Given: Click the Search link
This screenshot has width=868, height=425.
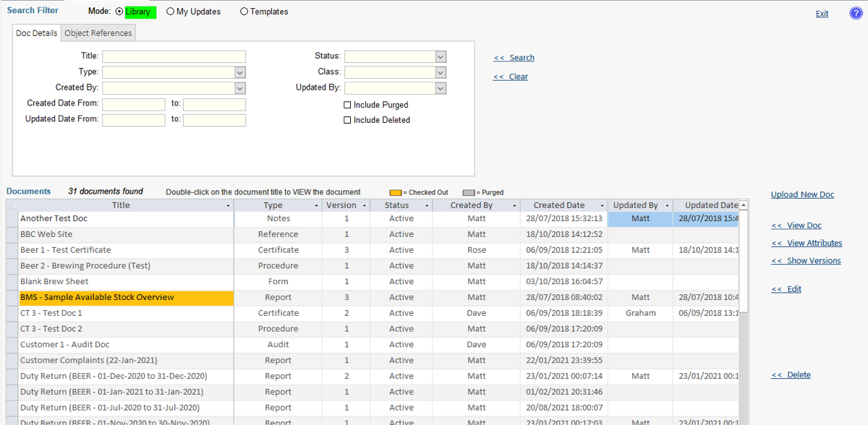Looking at the screenshot, I should (514, 58).
